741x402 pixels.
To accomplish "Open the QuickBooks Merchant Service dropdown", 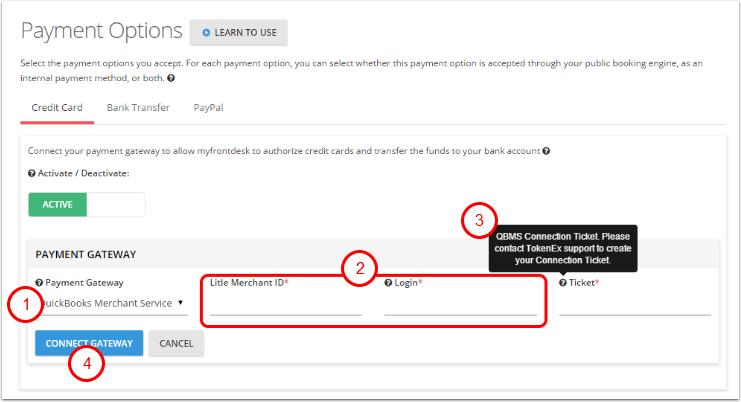I will (112, 303).
